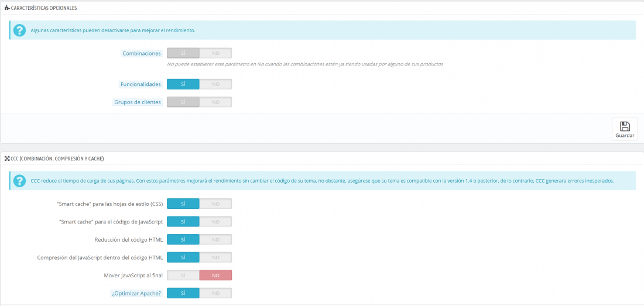Enable Reducción del código HTML with SÍ
The height and width of the screenshot is (306, 644).
pyautogui.click(x=183, y=239)
